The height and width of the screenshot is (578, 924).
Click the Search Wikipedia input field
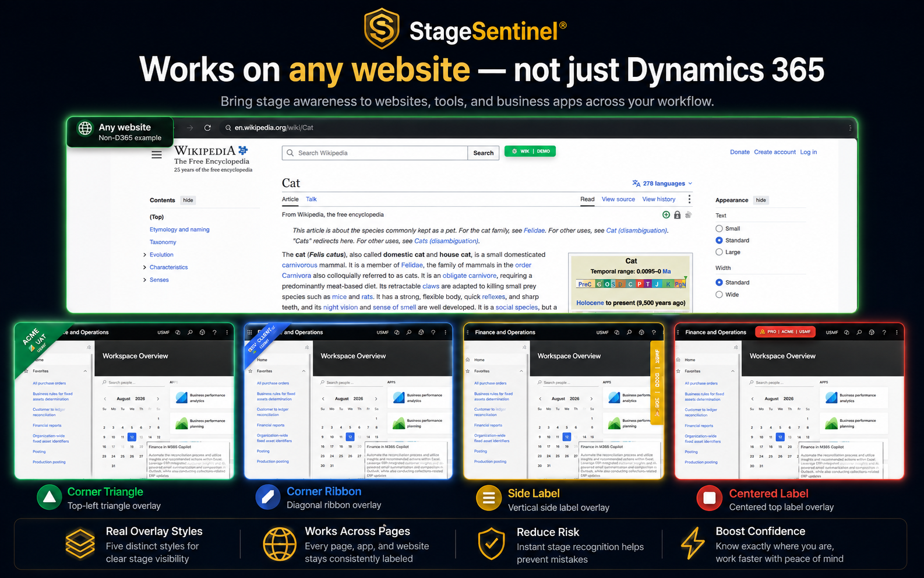click(375, 153)
